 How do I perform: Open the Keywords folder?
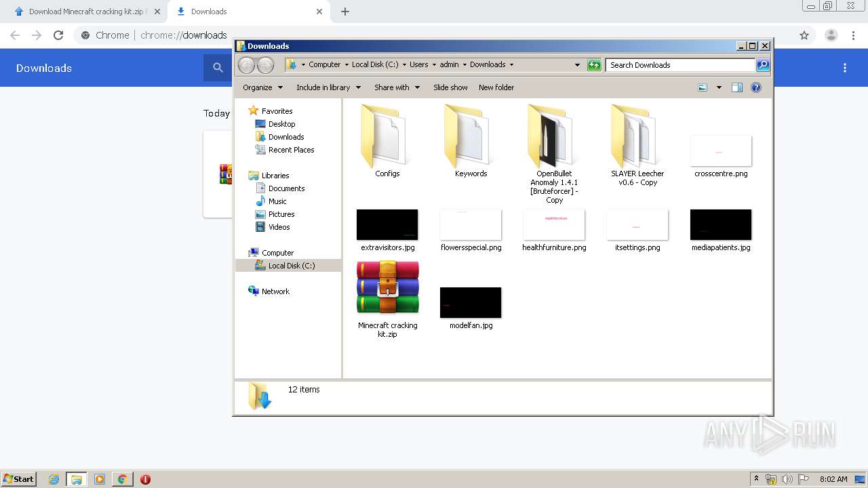pos(471,141)
